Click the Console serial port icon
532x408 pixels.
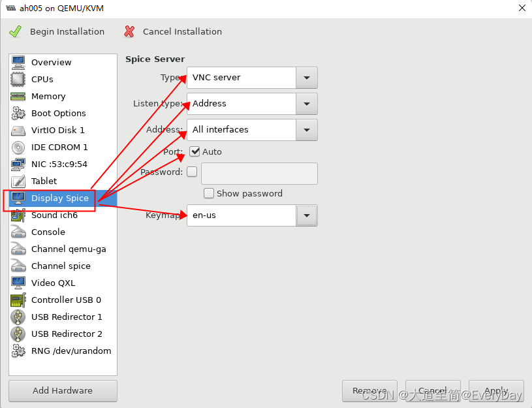[x=18, y=232]
